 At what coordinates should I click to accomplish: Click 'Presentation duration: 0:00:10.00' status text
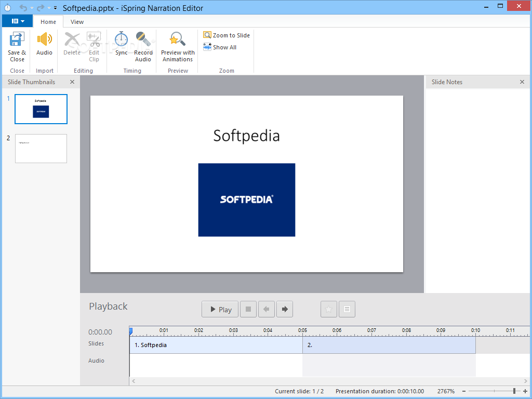pos(380,391)
